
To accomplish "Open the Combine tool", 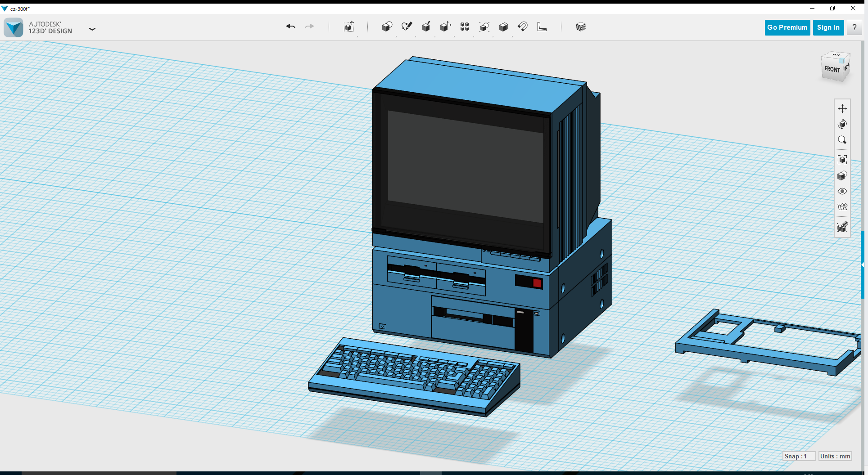I will coord(504,27).
